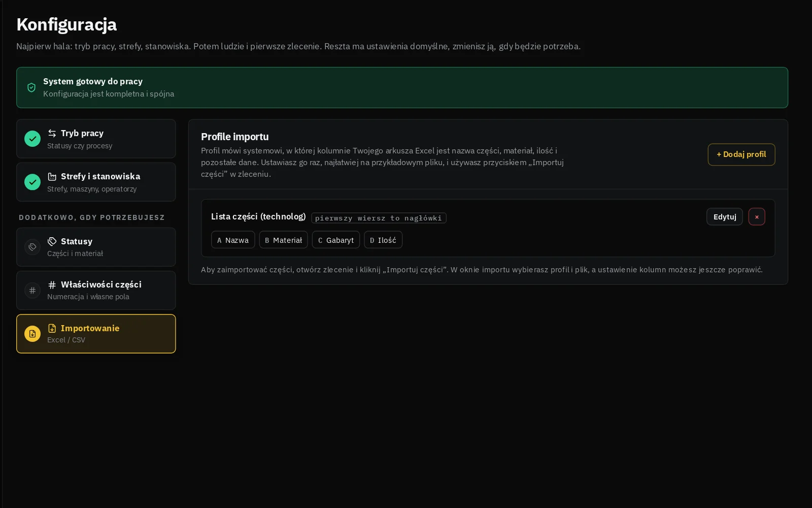Click the column D Ilość chip

(x=383, y=240)
